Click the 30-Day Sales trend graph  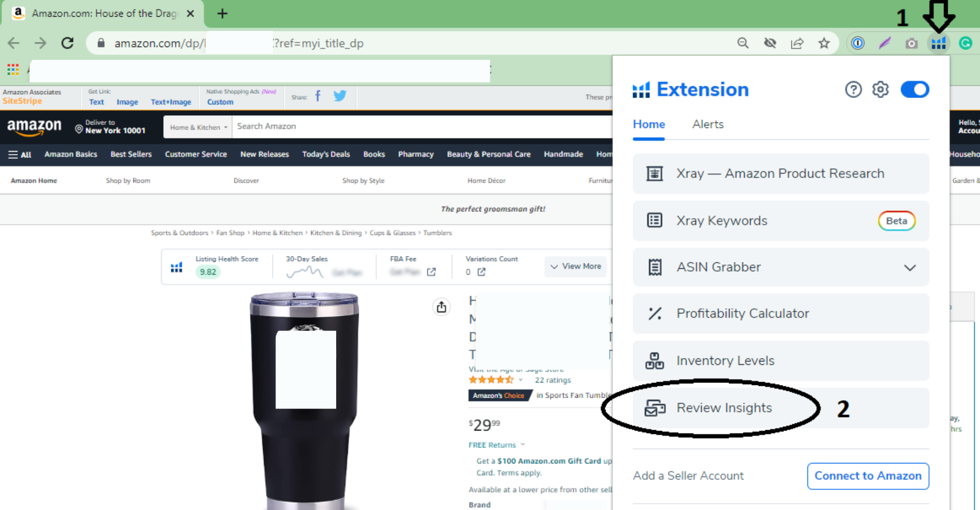coord(305,272)
